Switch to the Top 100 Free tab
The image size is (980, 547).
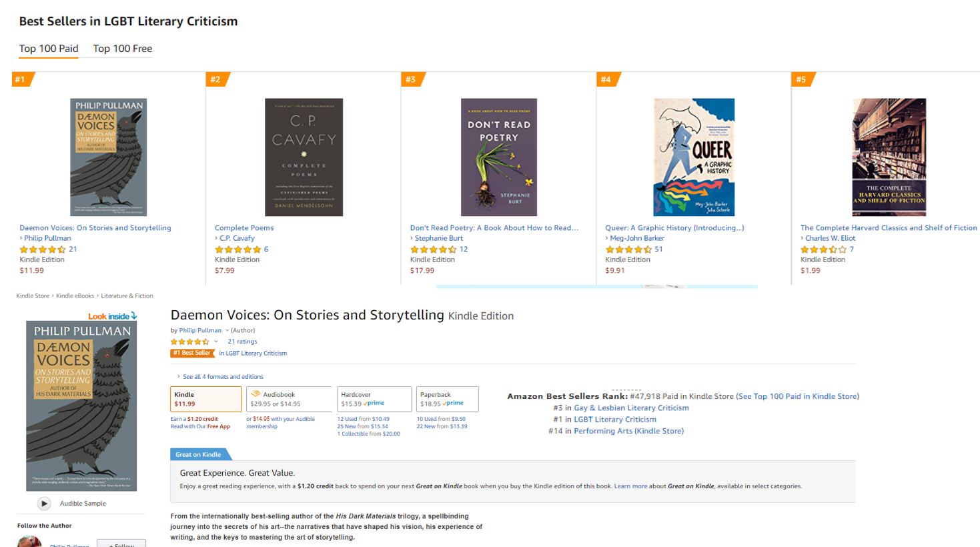[x=123, y=49]
